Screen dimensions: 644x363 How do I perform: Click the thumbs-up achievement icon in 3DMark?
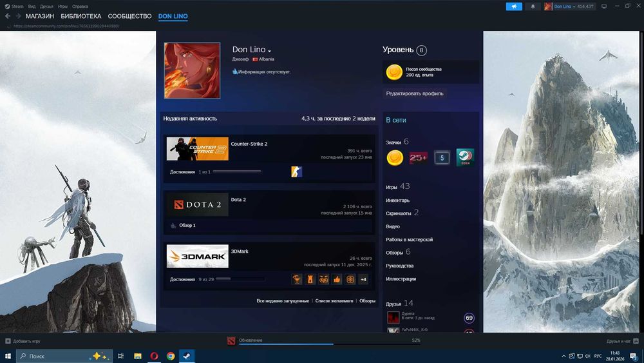337,279
